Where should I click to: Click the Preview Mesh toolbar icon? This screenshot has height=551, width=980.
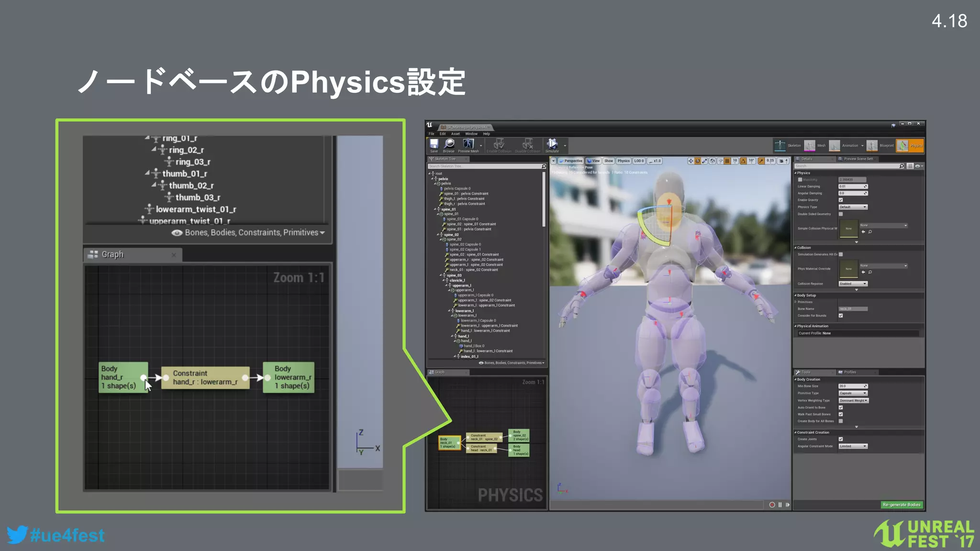[x=468, y=143]
